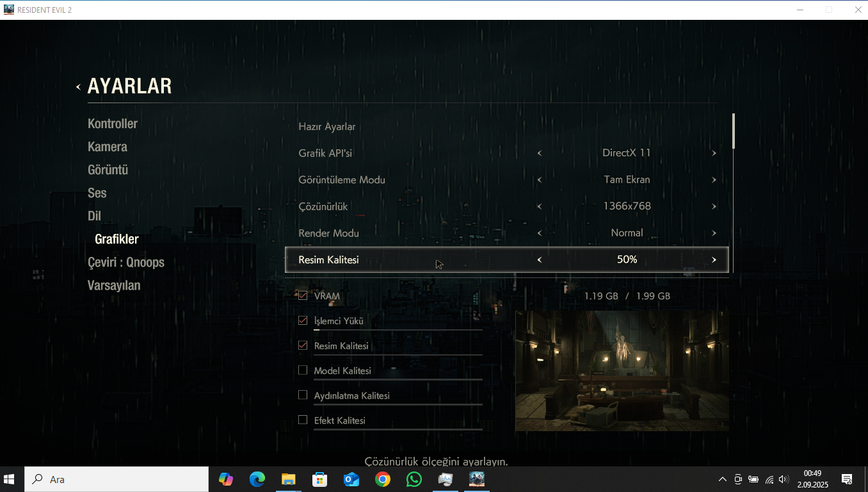Open the Dil settings section
Image resolution: width=868 pixels, height=492 pixels.
[95, 216]
